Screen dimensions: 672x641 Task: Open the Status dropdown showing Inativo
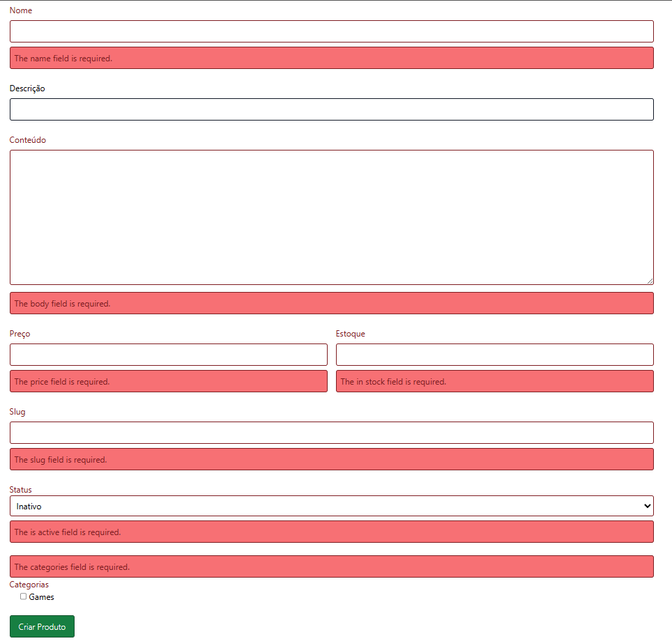[331, 506]
